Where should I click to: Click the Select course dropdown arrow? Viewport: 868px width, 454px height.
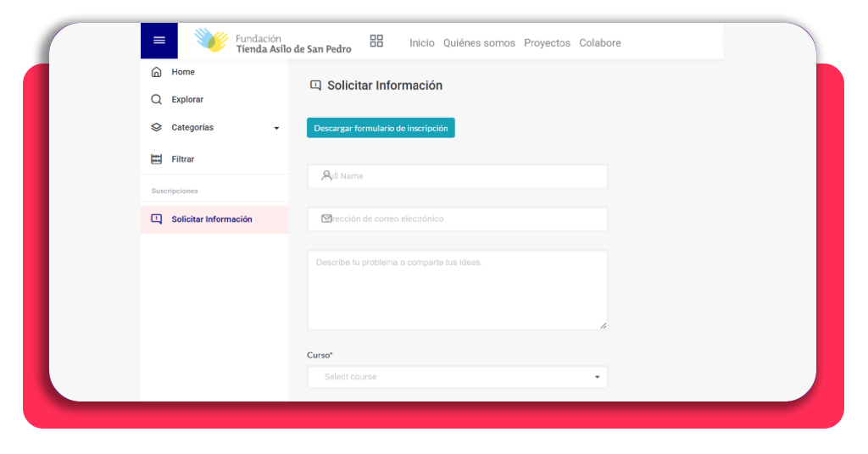(x=597, y=377)
